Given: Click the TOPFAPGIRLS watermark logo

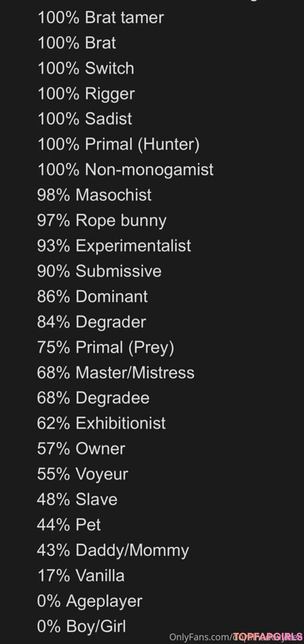Looking at the screenshot, I should pyautogui.click(x=268, y=636).
